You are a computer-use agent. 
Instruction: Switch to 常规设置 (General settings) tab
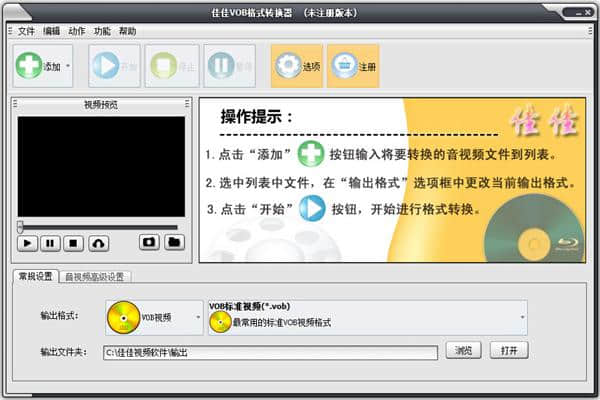[36, 276]
